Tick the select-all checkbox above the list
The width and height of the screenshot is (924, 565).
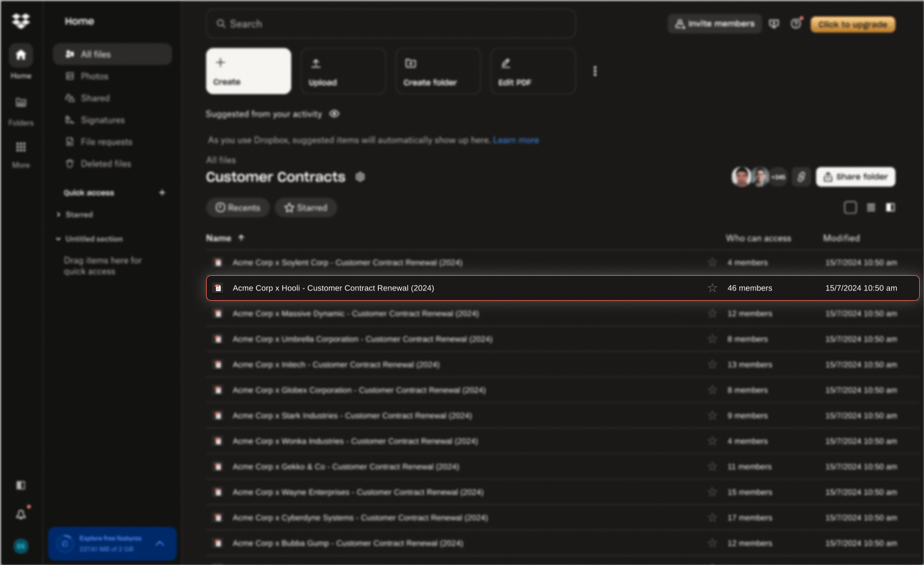click(x=850, y=208)
